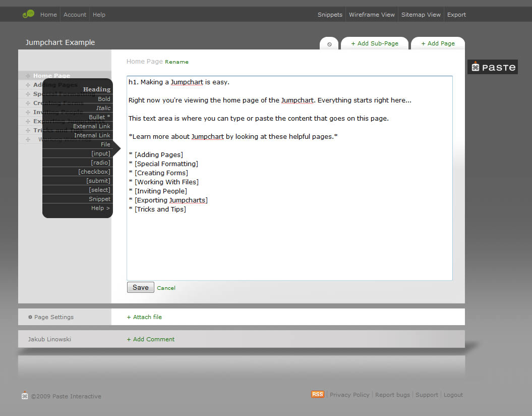Log out using the Logout link
This screenshot has width=532, height=416.
click(453, 395)
